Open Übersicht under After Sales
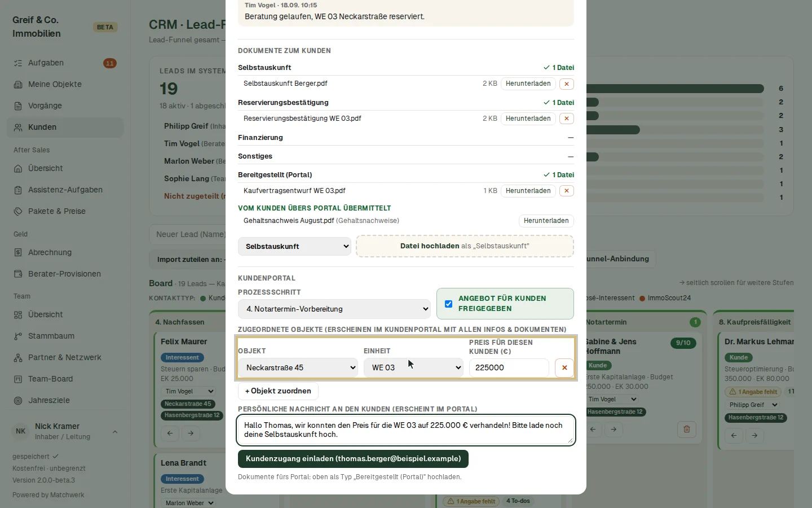This screenshot has height=508, width=812. pyautogui.click(x=65, y=169)
